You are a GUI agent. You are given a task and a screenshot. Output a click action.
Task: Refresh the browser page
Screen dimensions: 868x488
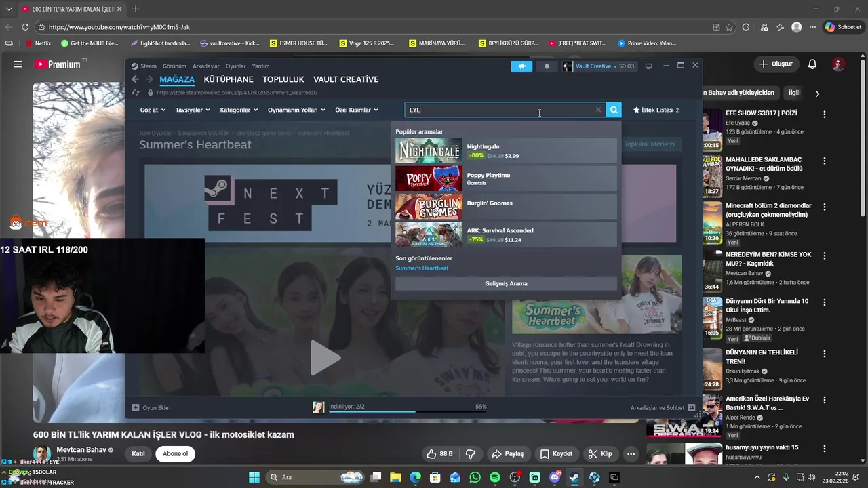point(25,27)
